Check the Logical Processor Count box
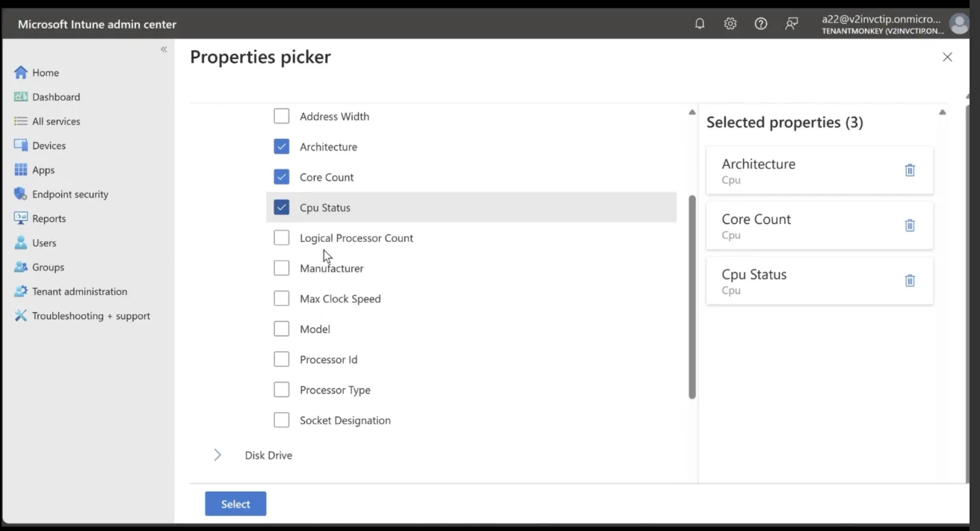The height and width of the screenshot is (531, 980). [281, 238]
